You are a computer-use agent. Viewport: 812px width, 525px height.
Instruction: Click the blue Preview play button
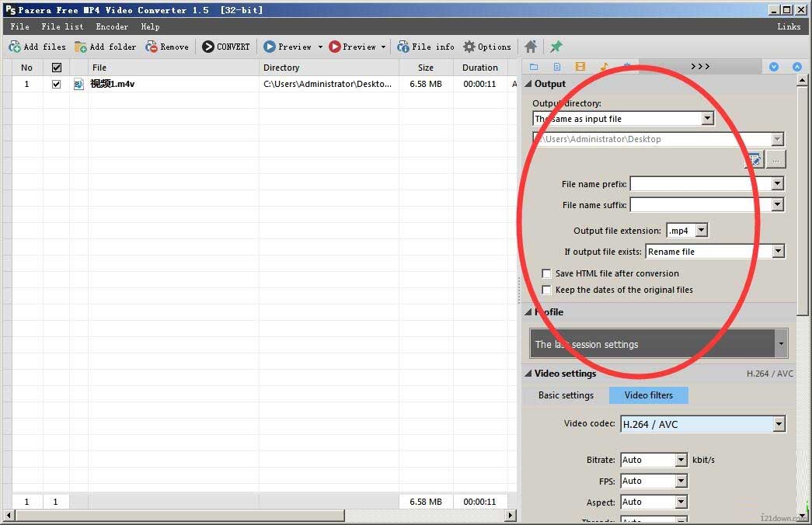click(x=270, y=47)
